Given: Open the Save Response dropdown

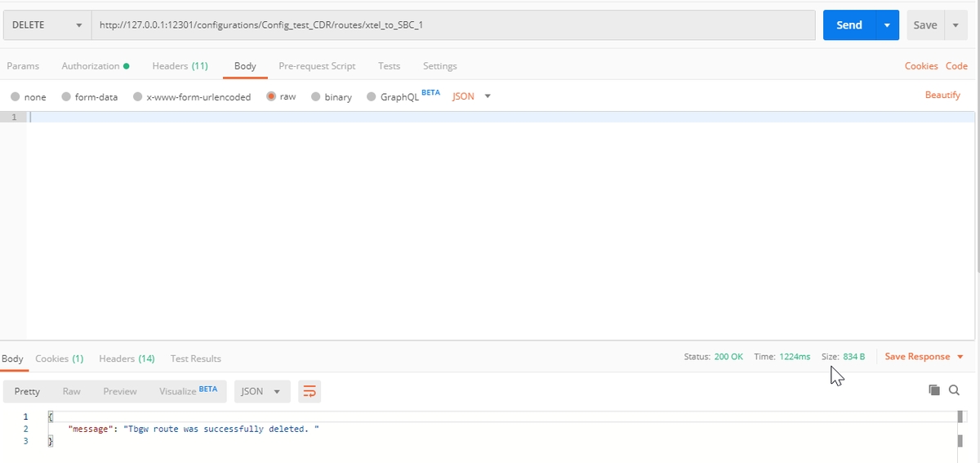Looking at the screenshot, I should tap(924, 357).
